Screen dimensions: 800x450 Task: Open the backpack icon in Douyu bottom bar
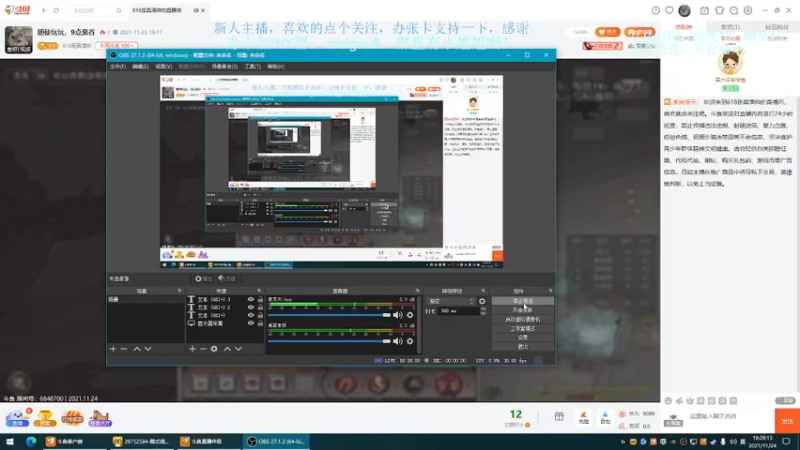point(605,418)
